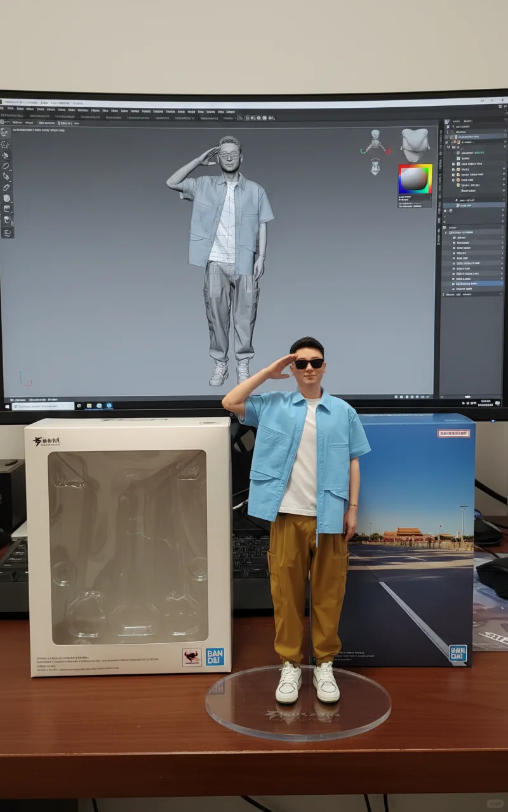Screen dimensions: 508x812
Task: Open the yellow File Explorer taskbar icon
Action: [x=90, y=406]
